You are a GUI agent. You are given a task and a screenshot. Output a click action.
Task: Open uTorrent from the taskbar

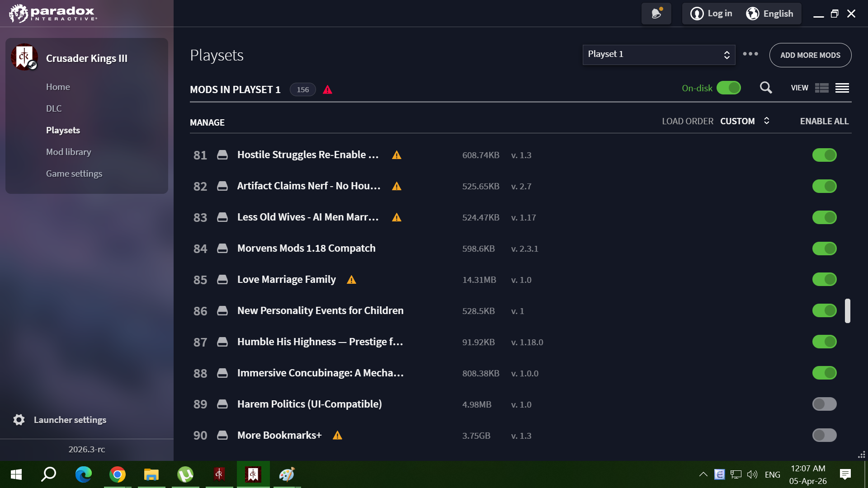coord(185,474)
